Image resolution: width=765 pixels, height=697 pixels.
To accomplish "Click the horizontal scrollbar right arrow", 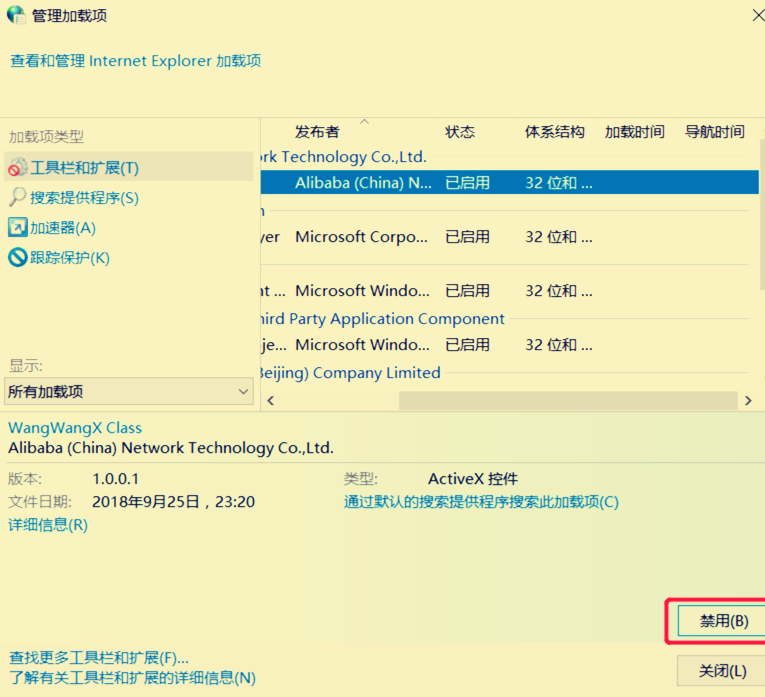I will [748, 400].
